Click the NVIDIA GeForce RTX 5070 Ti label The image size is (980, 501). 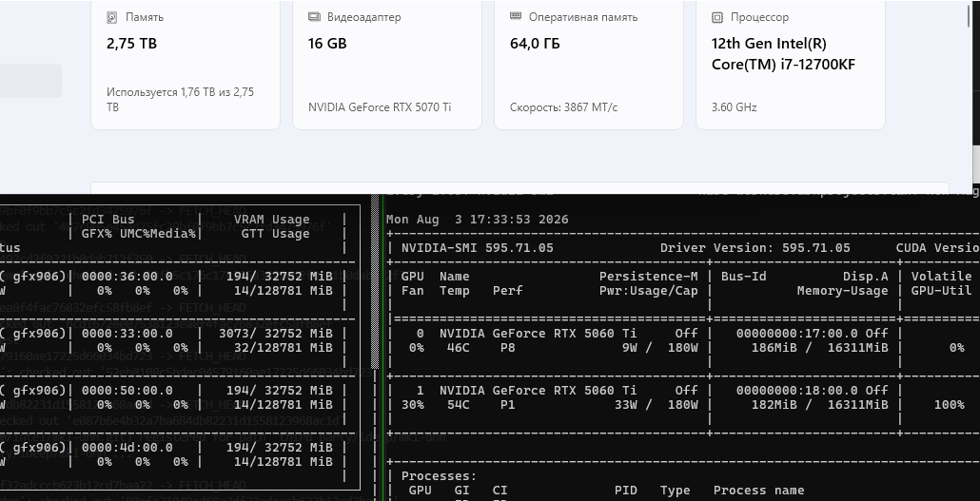tap(380, 107)
